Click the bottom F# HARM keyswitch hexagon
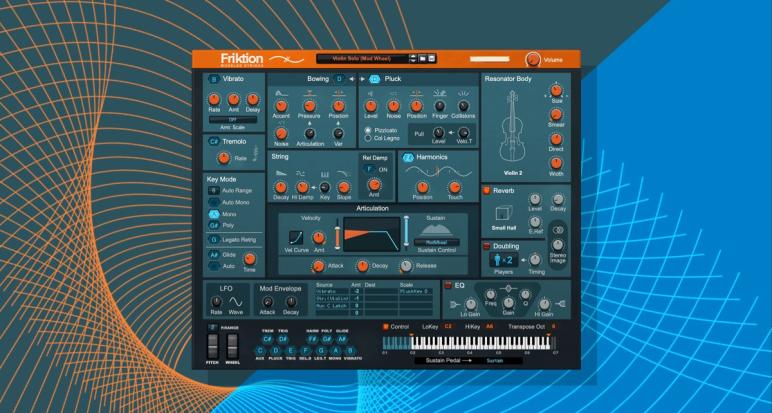The image size is (772, 413). click(312, 339)
